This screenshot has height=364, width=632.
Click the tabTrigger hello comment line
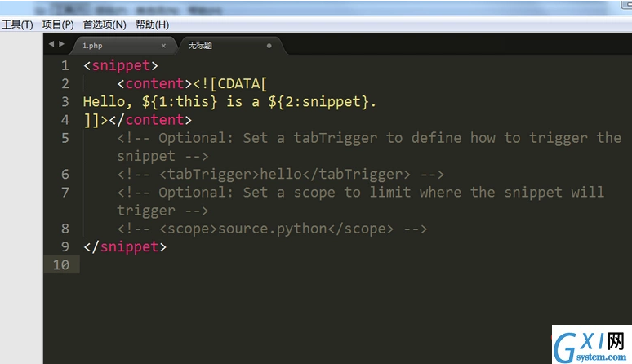click(281, 174)
